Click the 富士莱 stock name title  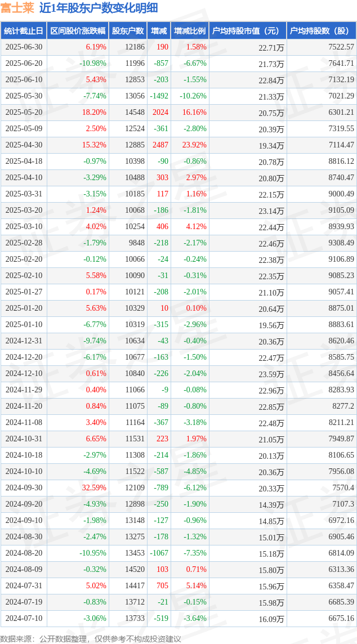tap(17, 8)
